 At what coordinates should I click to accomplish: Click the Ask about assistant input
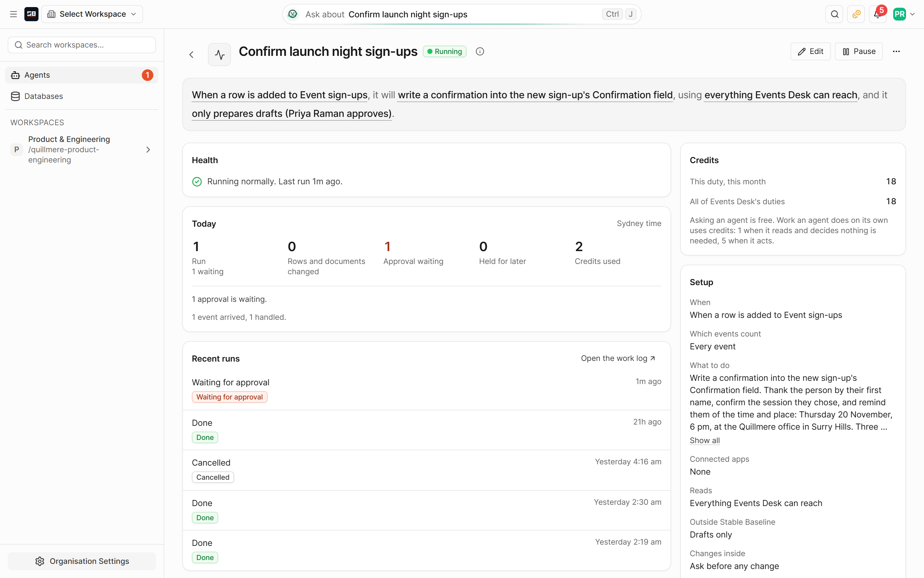tap(462, 14)
